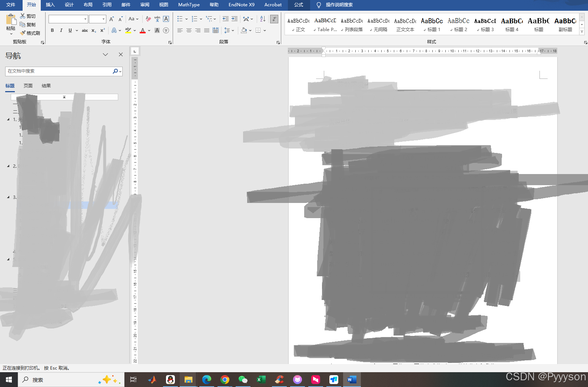Apply the 标题 1 style

pyautogui.click(x=432, y=25)
